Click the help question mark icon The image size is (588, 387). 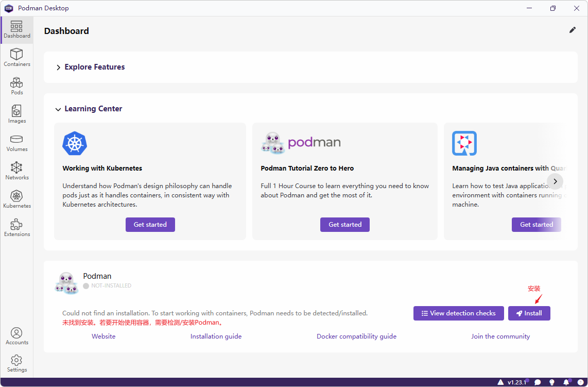point(580,382)
